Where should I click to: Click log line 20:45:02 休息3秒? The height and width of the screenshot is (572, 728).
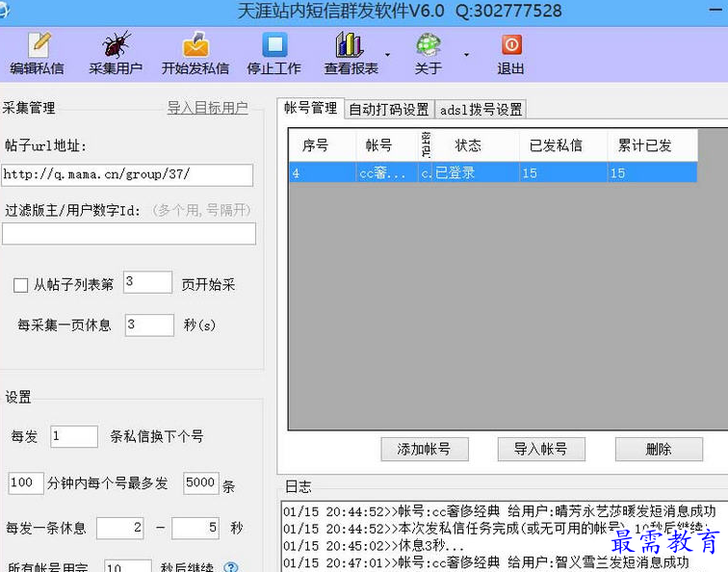point(374,546)
